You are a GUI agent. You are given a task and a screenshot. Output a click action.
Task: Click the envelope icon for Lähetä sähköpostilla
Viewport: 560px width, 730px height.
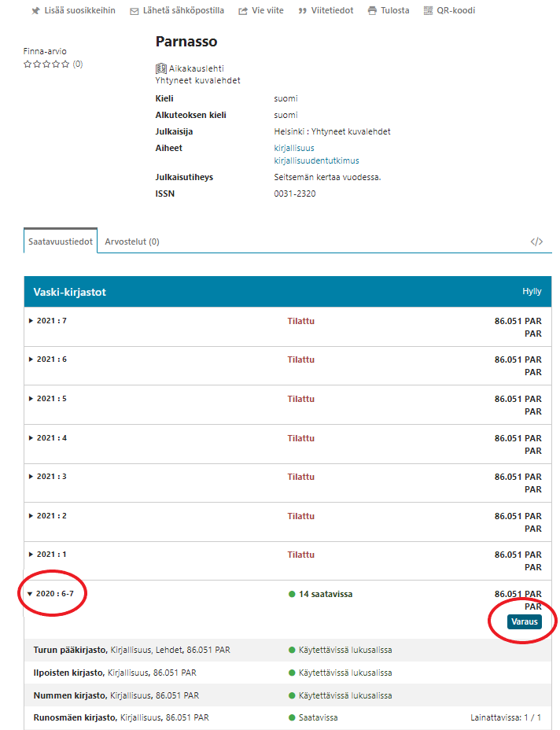click(x=134, y=11)
